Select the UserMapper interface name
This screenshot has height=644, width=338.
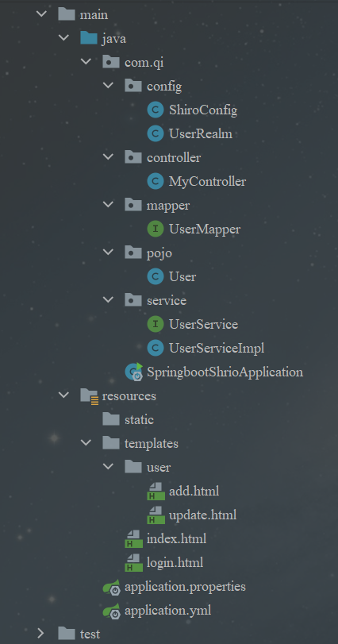pos(205,229)
